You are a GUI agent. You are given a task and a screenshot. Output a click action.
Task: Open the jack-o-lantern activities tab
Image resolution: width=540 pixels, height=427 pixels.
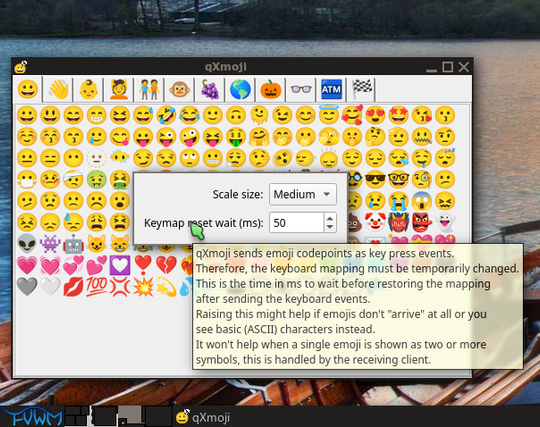coord(270,90)
